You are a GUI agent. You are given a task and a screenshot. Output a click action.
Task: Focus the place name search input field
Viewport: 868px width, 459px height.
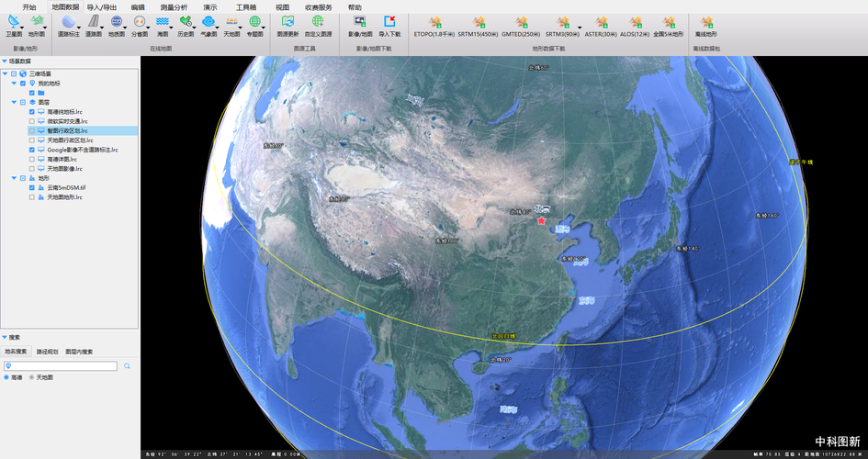[x=62, y=366]
